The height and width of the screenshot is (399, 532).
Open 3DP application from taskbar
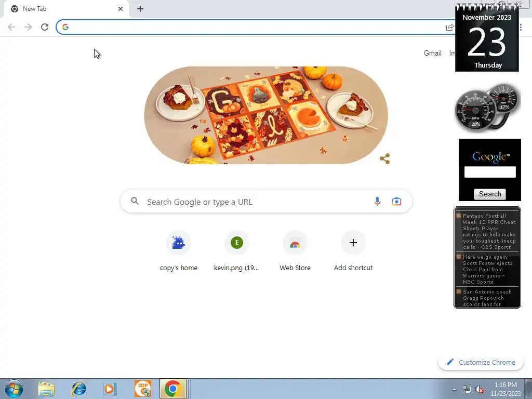(142, 389)
